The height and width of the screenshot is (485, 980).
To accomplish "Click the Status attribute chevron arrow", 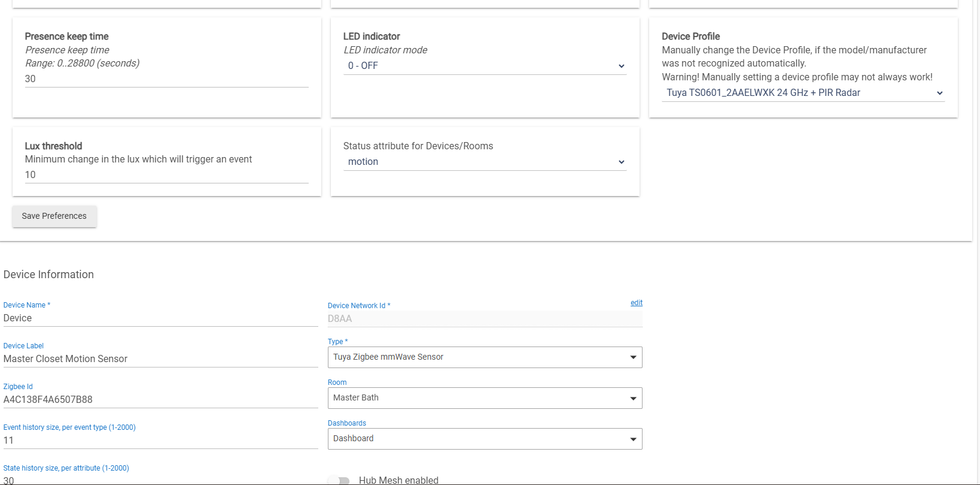I will [621, 162].
